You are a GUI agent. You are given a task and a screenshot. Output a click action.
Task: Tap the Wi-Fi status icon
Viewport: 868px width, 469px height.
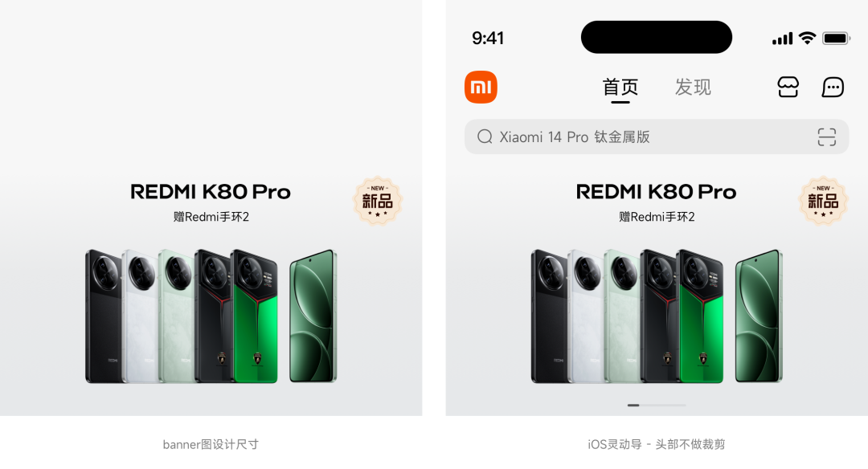tap(808, 39)
